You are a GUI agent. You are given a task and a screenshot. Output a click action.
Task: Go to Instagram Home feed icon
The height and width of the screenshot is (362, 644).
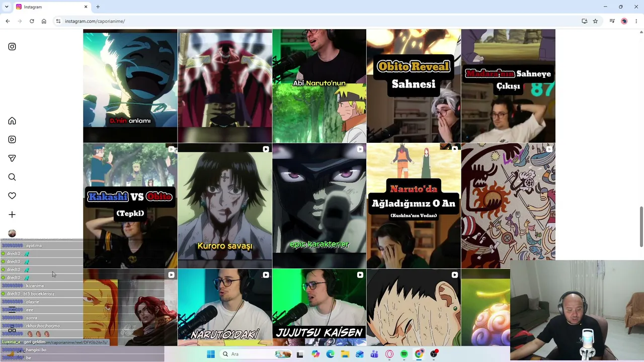(12, 121)
